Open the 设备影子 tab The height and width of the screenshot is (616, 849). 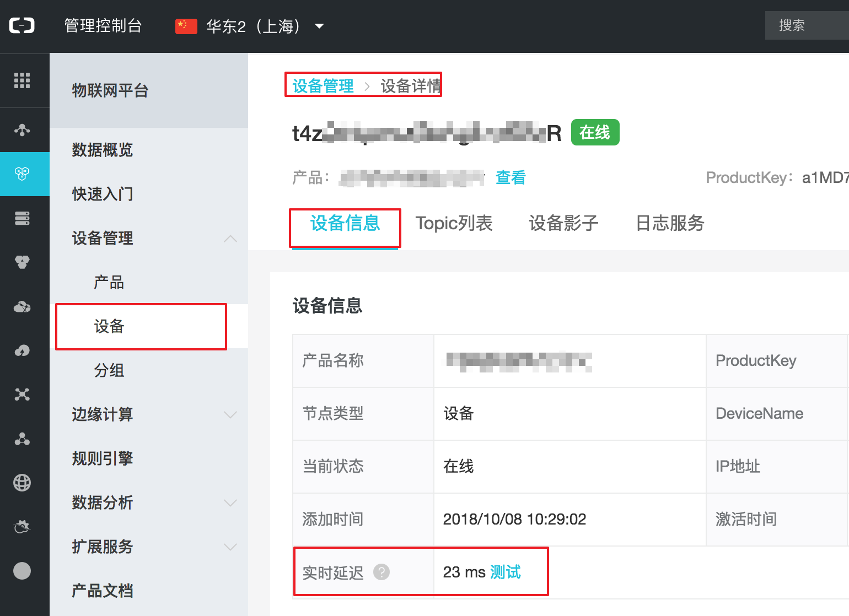(x=563, y=223)
